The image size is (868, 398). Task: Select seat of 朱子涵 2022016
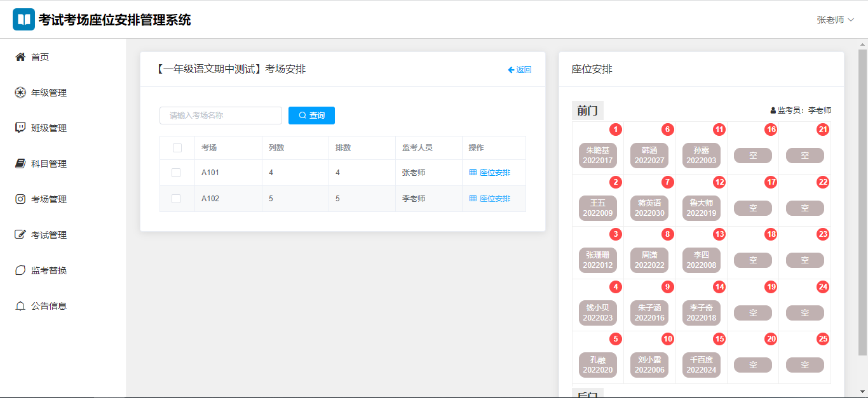[x=649, y=313]
